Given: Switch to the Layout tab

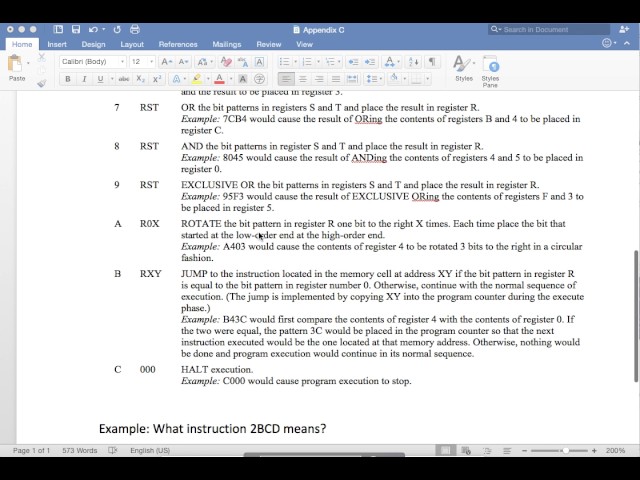Looking at the screenshot, I should coord(132,44).
